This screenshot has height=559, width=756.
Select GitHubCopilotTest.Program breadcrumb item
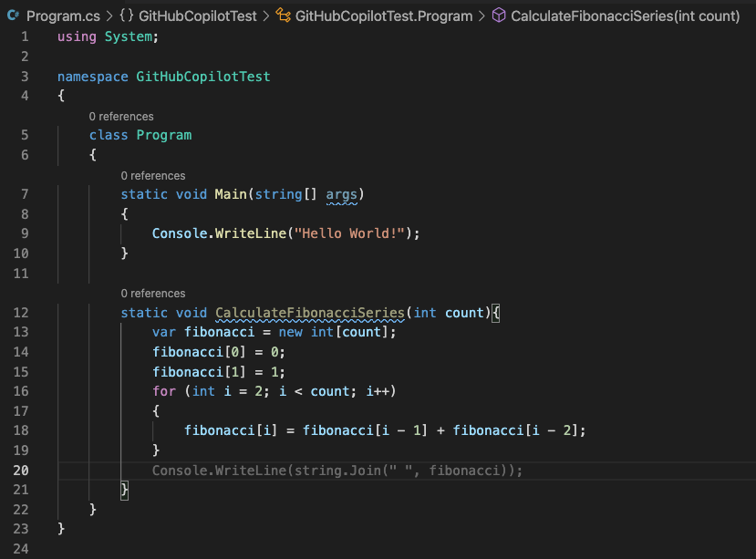pos(384,16)
